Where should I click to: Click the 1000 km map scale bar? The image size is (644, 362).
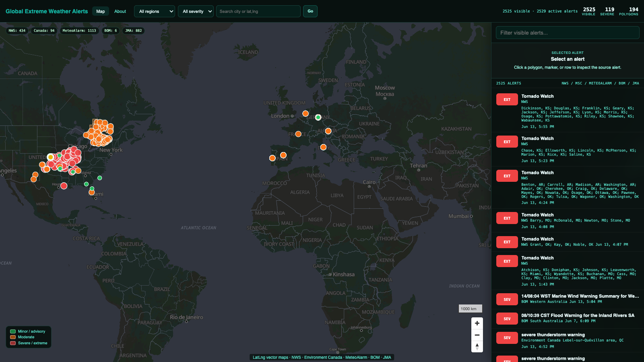471,309
